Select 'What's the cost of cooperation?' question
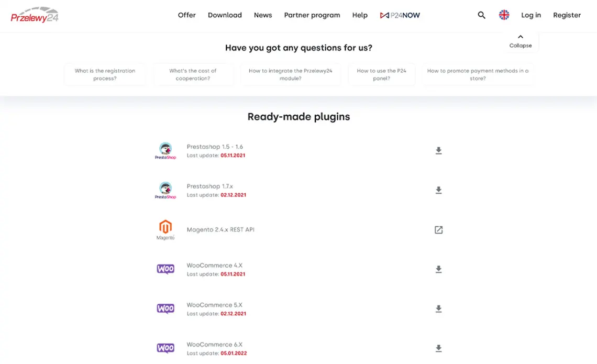The width and height of the screenshot is (597, 364). point(193,74)
